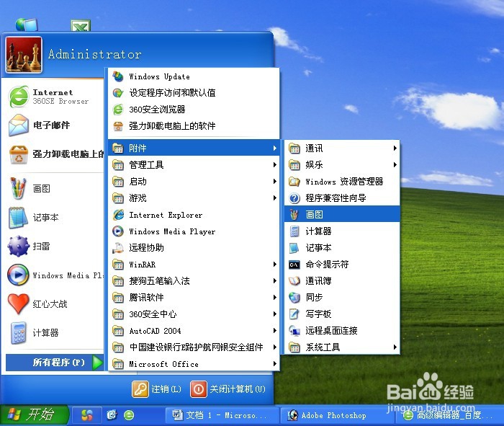Expand the 启动 startup folder
This screenshot has width=504, height=426.
tap(194, 182)
